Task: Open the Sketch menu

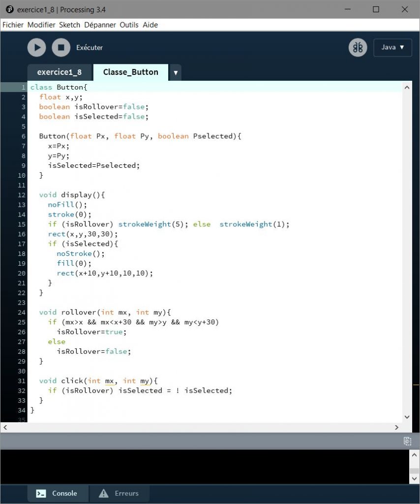Action: [69, 25]
